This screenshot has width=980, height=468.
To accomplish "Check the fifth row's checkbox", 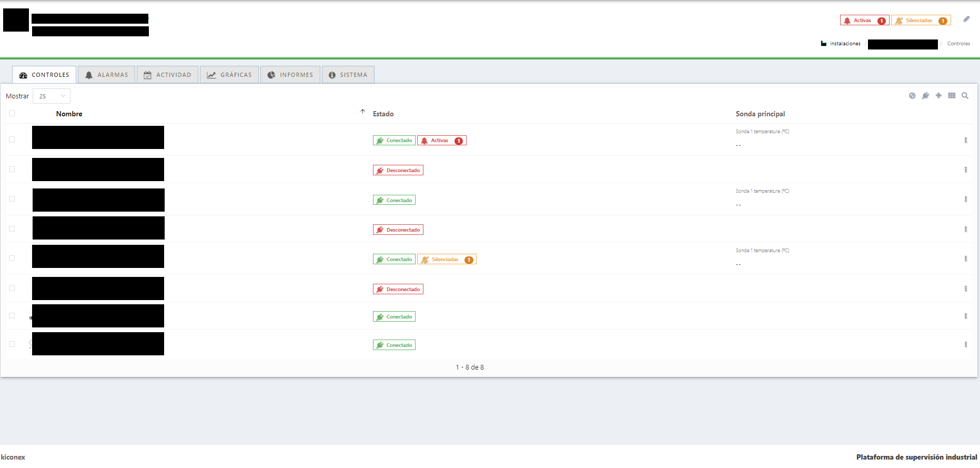I will [x=12, y=258].
